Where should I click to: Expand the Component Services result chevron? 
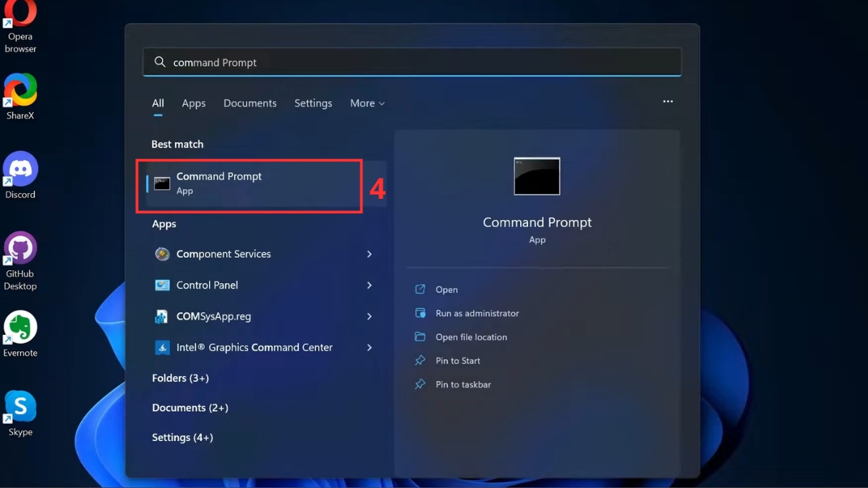(x=369, y=254)
